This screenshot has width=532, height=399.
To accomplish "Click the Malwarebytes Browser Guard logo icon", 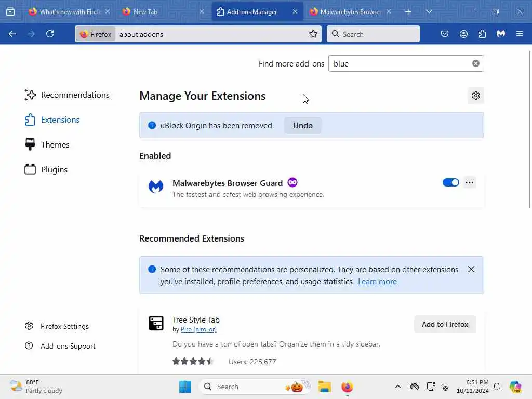I will [x=156, y=187].
